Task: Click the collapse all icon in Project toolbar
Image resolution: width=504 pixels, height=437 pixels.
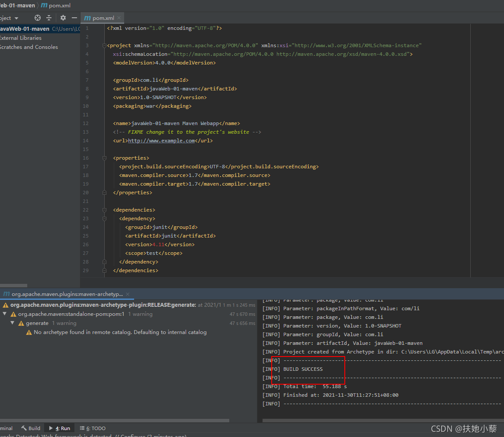Action: (49, 18)
